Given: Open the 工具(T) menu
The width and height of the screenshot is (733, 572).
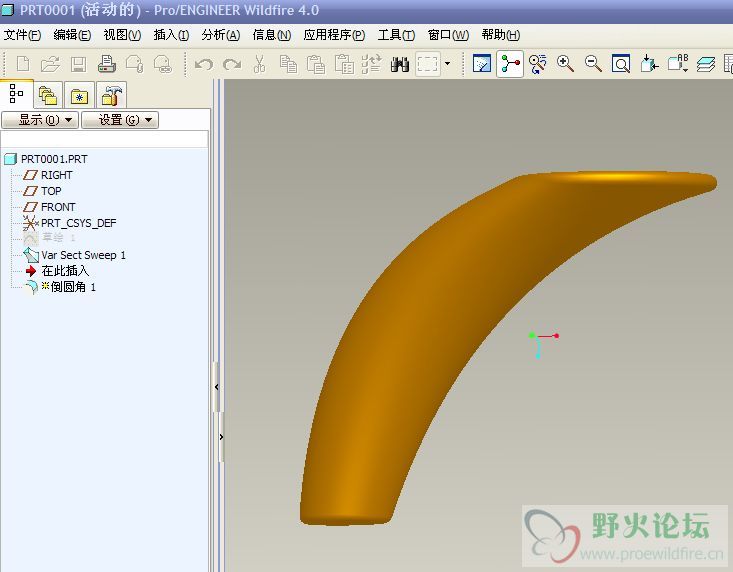Looking at the screenshot, I should 396,35.
